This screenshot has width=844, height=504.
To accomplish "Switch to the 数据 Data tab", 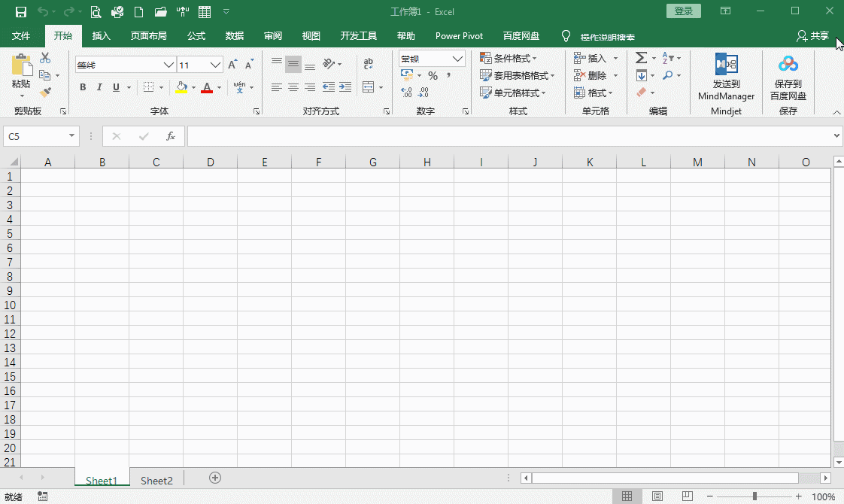I will (234, 36).
